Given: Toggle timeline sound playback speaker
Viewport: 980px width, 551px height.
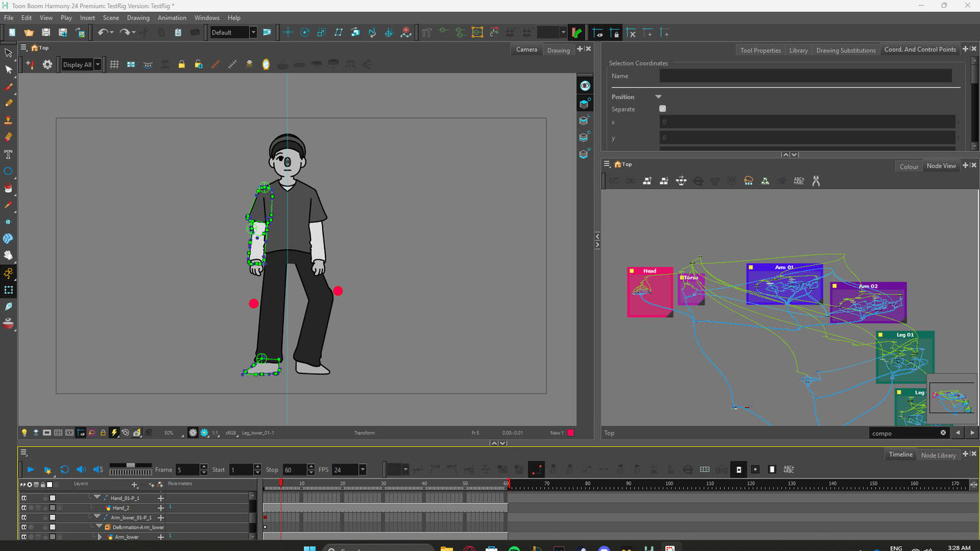Looking at the screenshot, I should coord(81,470).
